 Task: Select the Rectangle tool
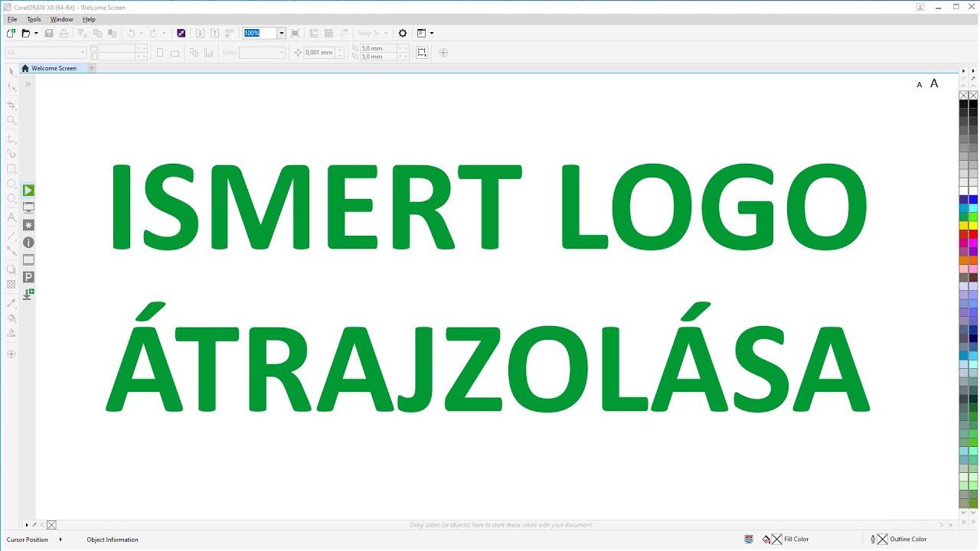pos(11,168)
